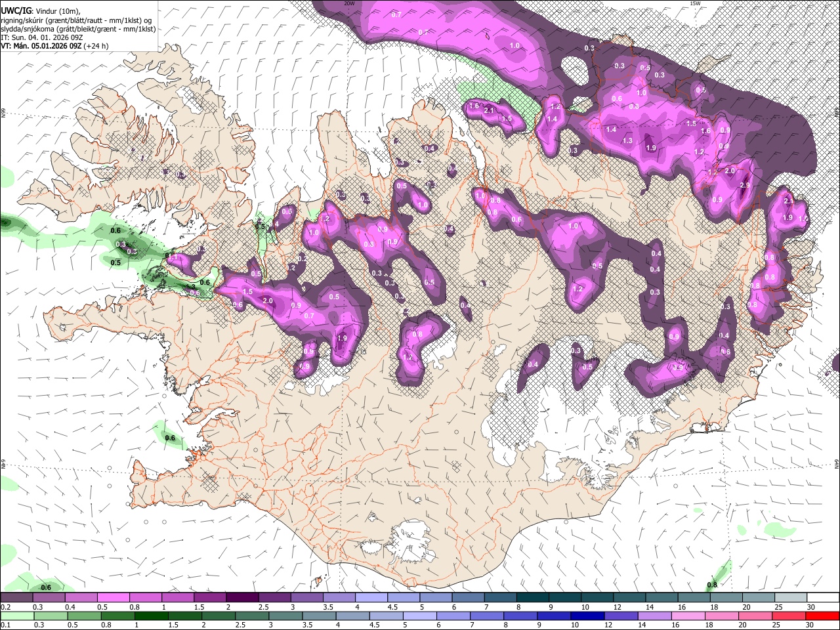Click the 12 label on the rain scale

608,625
